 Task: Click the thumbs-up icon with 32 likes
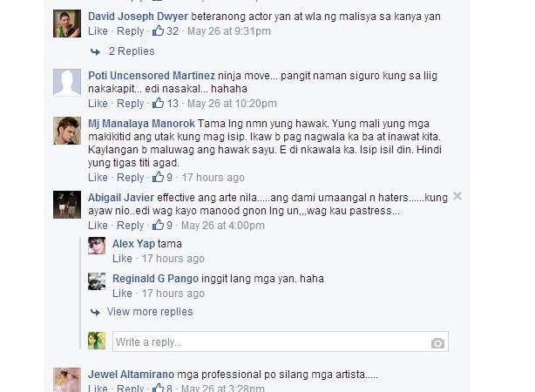pyautogui.click(x=158, y=31)
